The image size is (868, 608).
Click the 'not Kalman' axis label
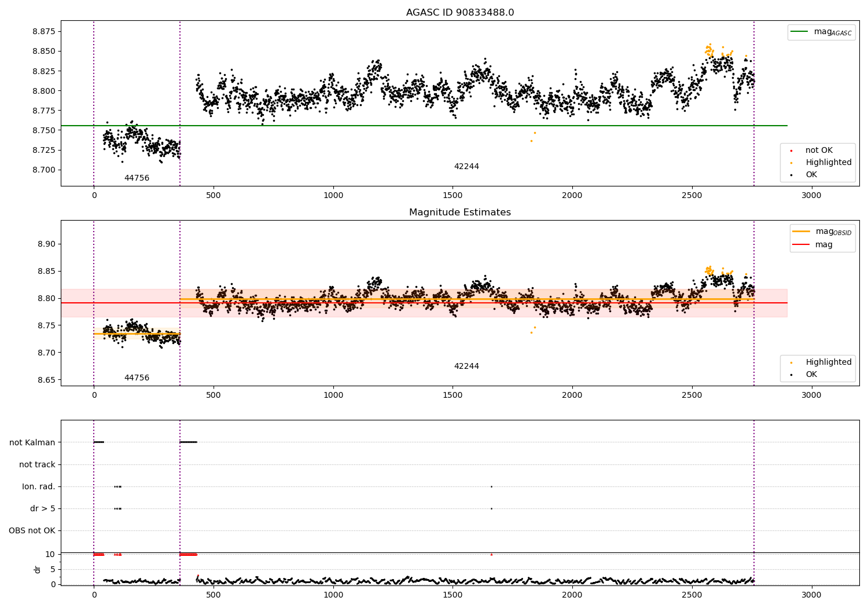32,443
